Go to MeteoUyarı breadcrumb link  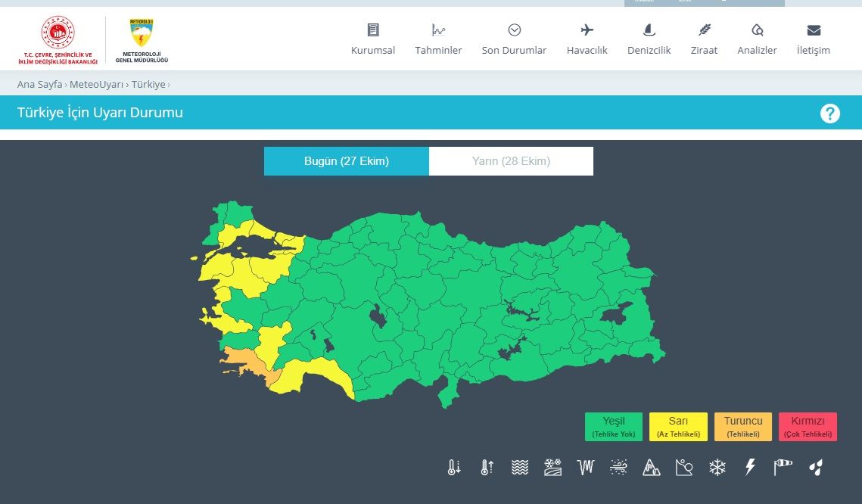pyautogui.click(x=96, y=84)
